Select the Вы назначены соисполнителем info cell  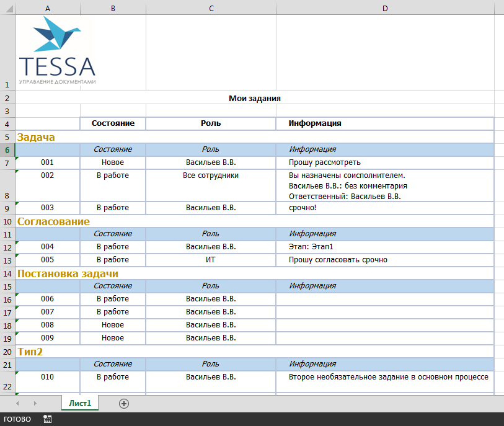tap(385, 185)
